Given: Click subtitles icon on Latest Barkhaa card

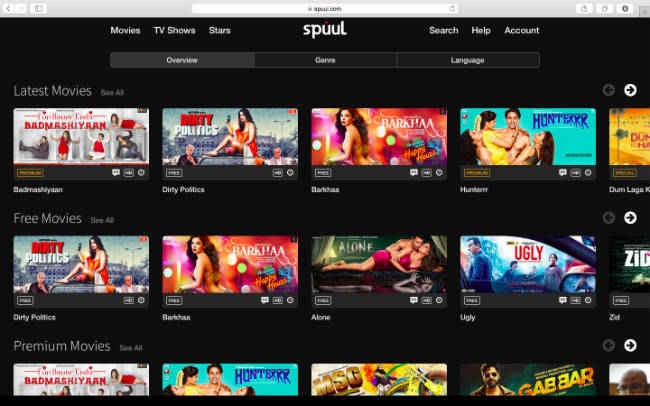Looking at the screenshot, I should pyautogui.click(x=413, y=173).
